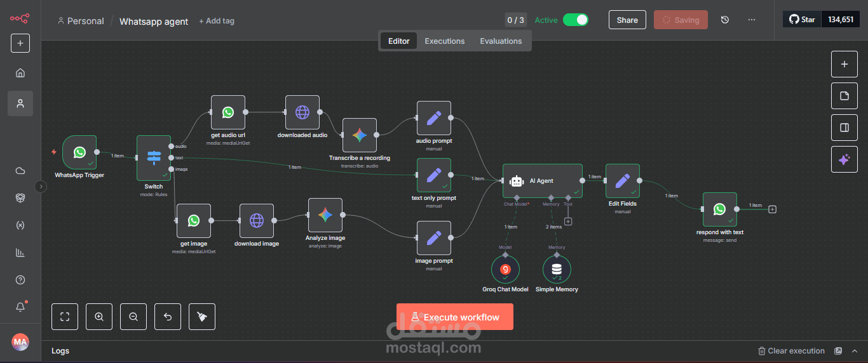Screen dimensions: 868x363
Task: Switch to the Executions tab
Action: tap(445, 41)
